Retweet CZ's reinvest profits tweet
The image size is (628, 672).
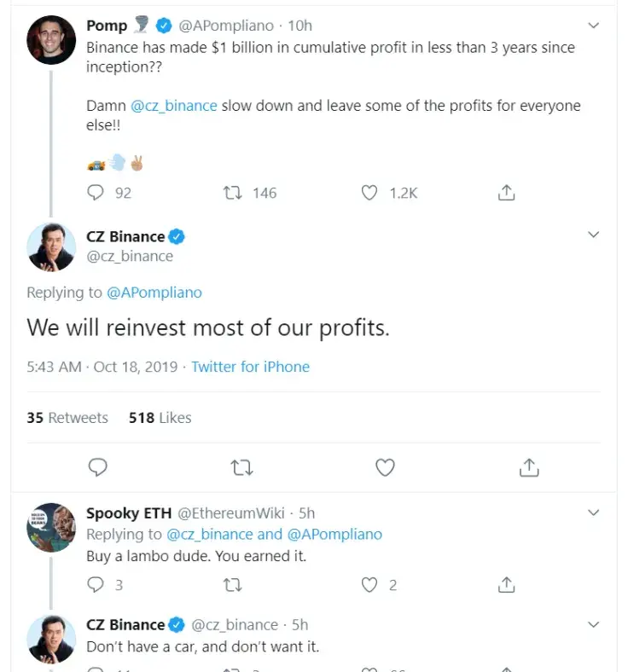pyautogui.click(x=241, y=467)
